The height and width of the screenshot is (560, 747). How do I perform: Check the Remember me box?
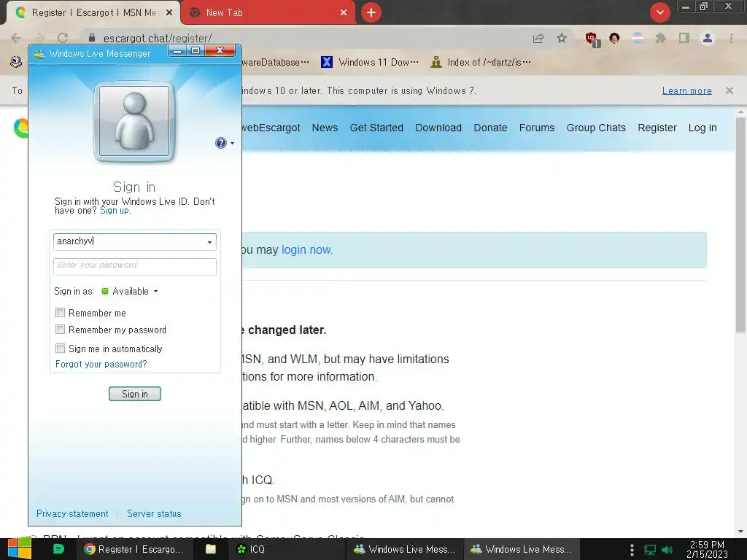point(60,313)
